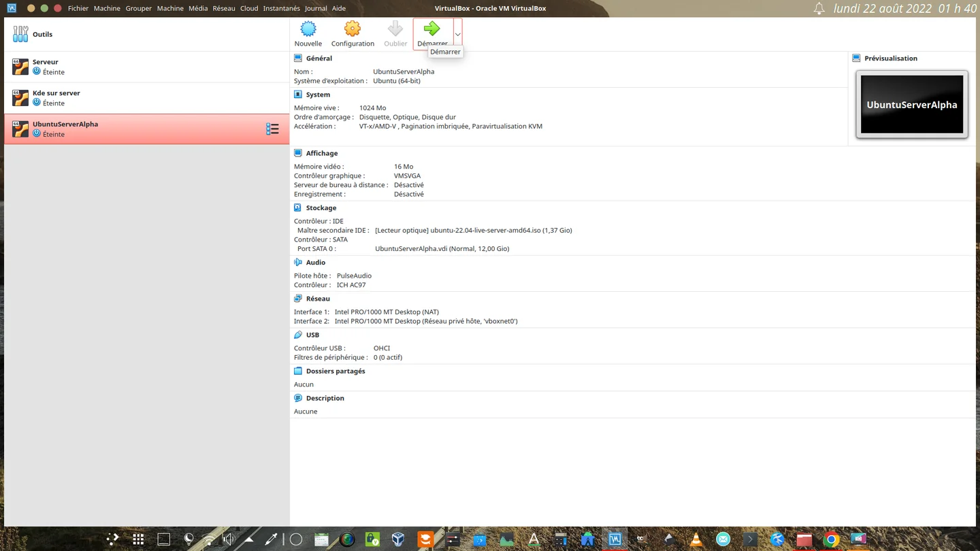Click the Kde sur server VM's OS icon

(x=20, y=97)
